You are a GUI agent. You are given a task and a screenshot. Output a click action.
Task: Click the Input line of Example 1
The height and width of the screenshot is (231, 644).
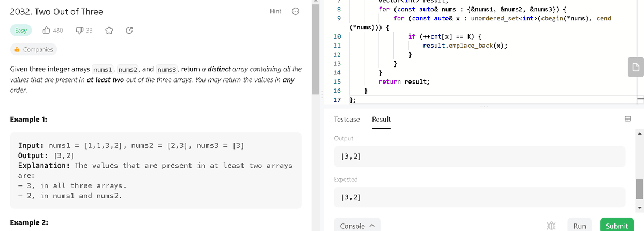[132, 145]
